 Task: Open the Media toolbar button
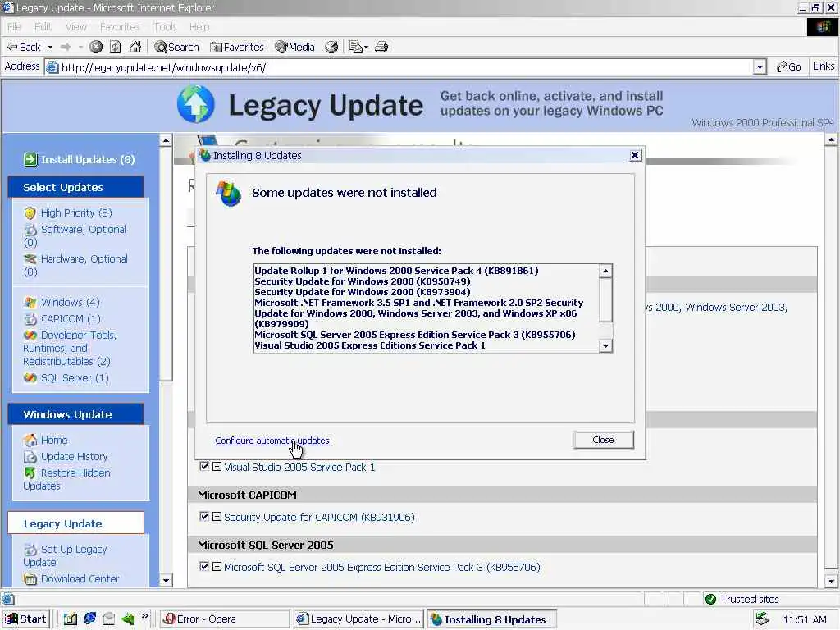294,47
